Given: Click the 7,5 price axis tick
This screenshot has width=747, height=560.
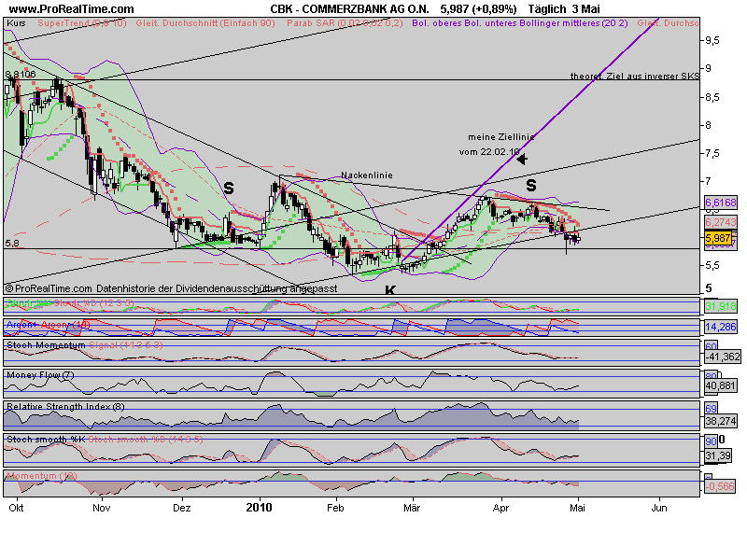Looking at the screenshot, I should click(x=712, y=153).
